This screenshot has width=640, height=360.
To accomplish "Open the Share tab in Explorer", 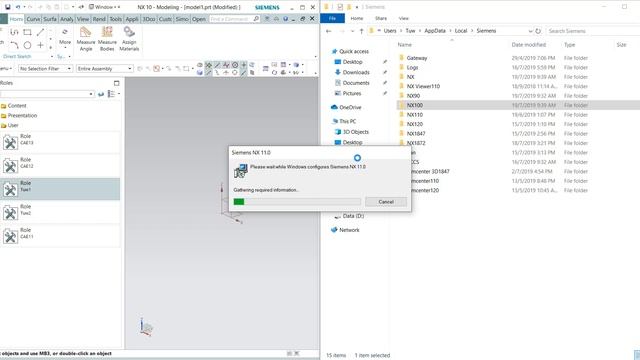I will 381,18.
